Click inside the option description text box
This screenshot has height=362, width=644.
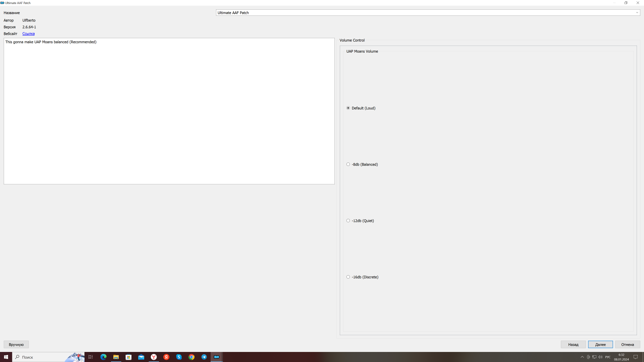coord(169,111)
